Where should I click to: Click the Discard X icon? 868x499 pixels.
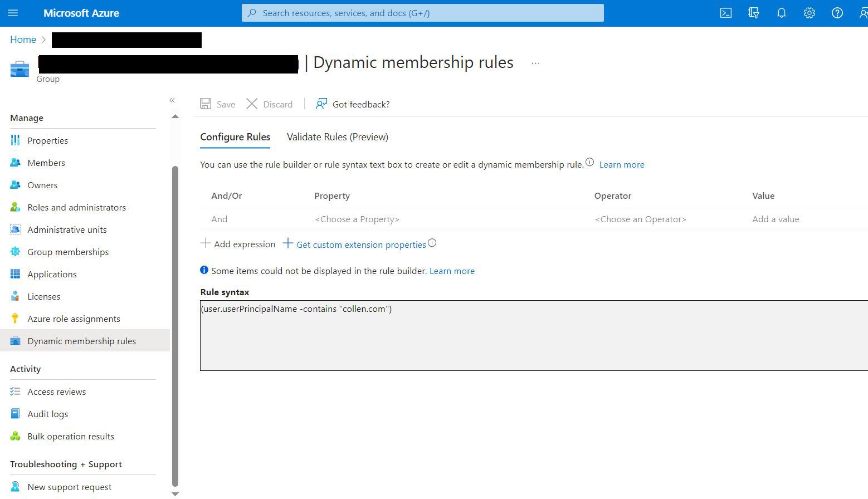[x=252, y=104]
